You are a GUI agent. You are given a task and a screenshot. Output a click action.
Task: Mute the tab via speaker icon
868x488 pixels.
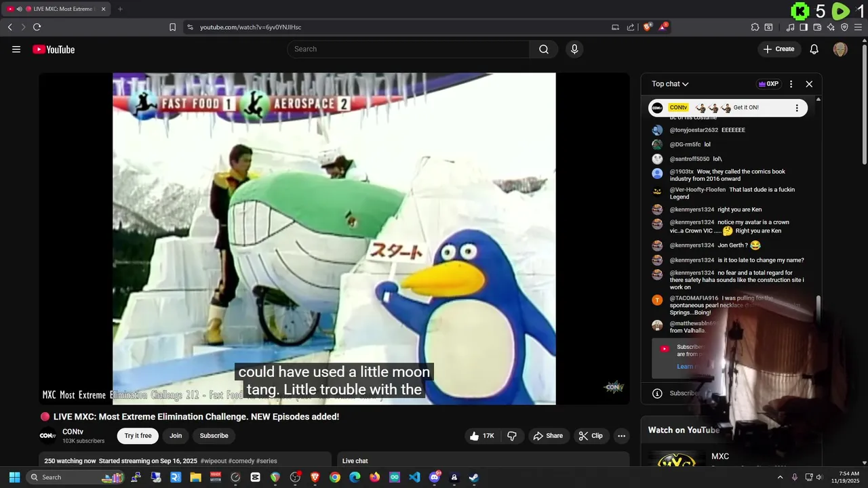(19, 9)
